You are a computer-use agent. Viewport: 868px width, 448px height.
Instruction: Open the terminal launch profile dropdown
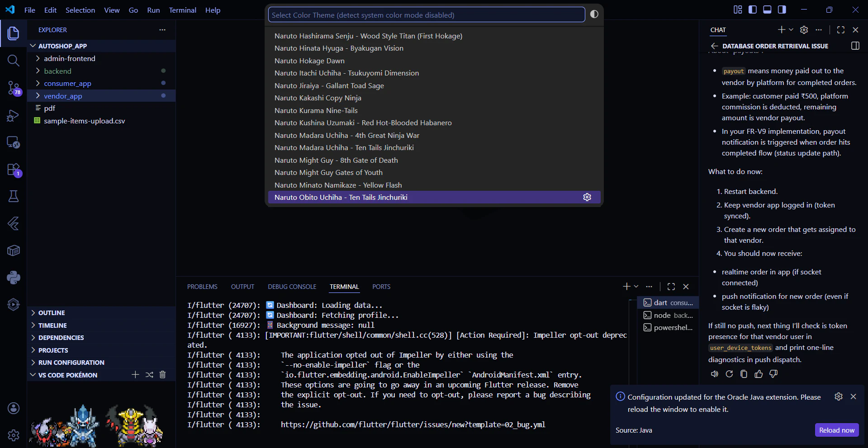(x=636, y=286)
